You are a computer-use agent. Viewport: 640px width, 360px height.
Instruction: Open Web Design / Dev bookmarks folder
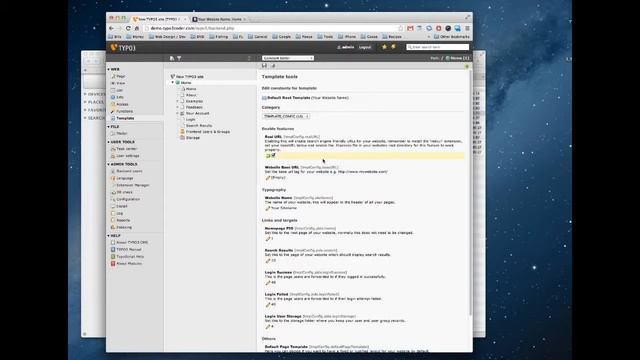(x=167, y=37)
